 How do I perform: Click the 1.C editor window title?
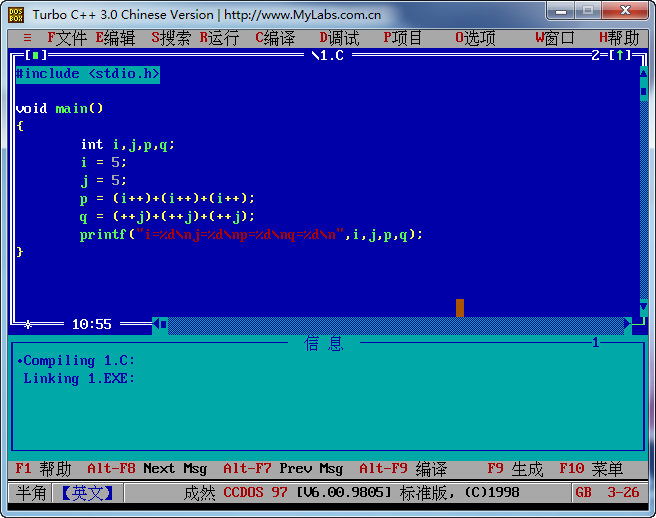(x=328, y=55)
